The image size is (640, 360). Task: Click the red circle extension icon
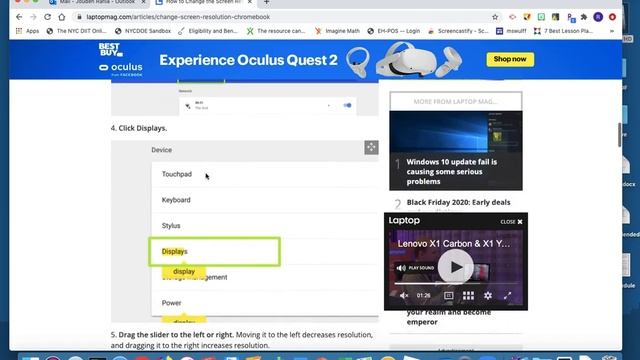(x=612, y=17)
